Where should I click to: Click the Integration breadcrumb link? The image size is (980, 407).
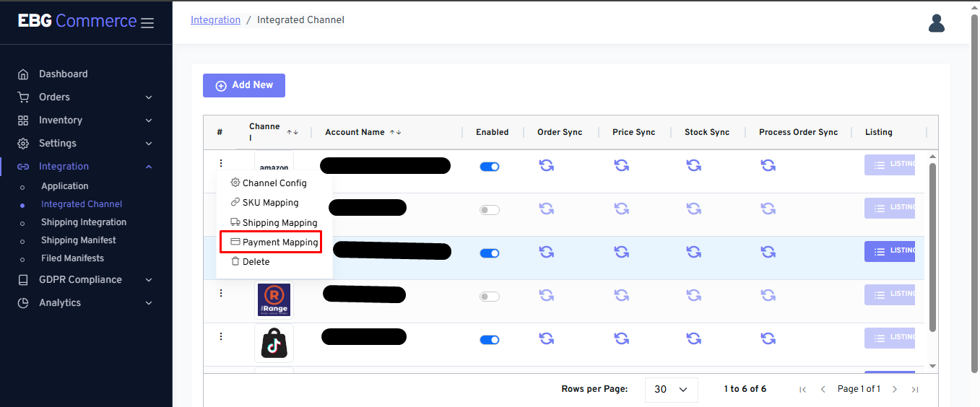click(215, 20)
